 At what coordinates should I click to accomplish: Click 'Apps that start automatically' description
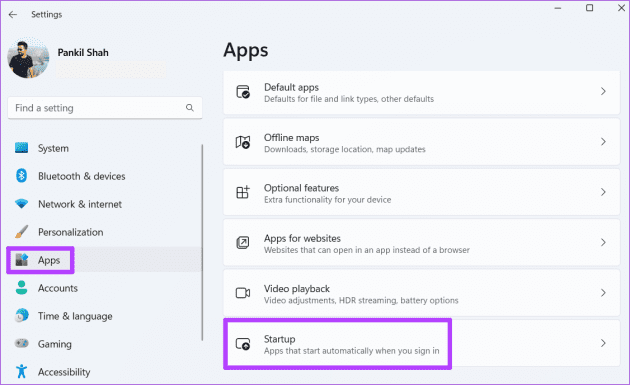[x=352, y=351]
